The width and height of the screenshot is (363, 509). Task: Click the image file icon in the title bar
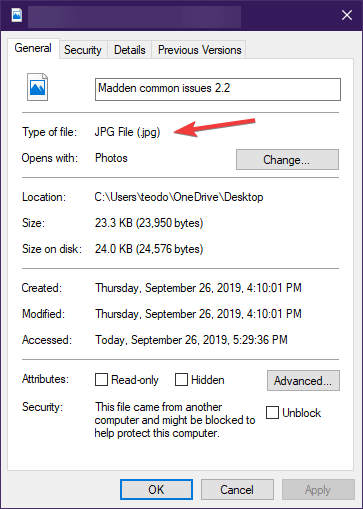point(17,15)
